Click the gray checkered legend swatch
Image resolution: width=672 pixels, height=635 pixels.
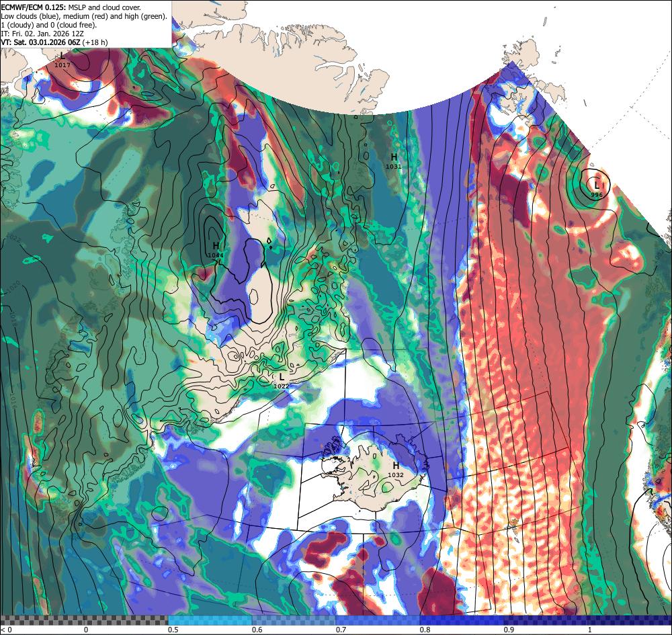click(x=84, y=620)
